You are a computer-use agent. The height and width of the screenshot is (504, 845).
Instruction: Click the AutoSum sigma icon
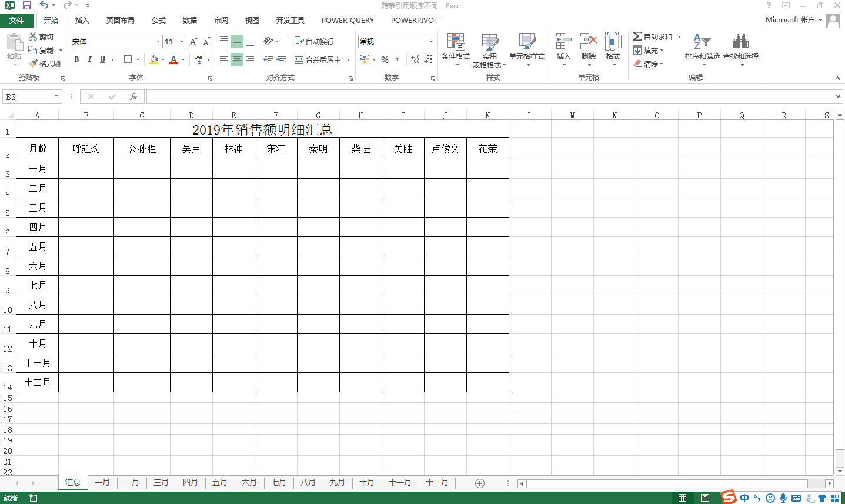click(637, 36)
